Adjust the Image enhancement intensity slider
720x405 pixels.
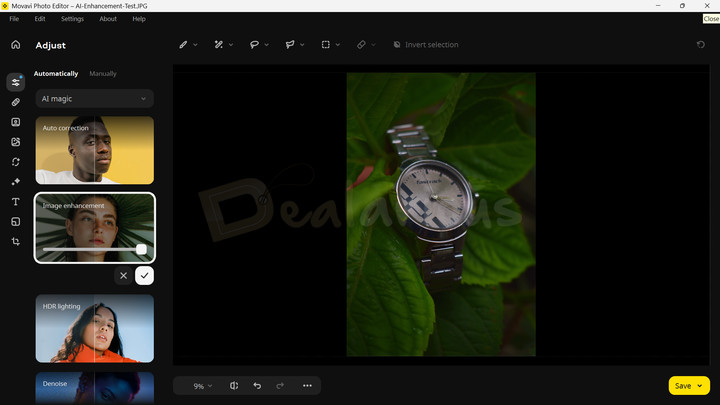(x=95, y=249)
